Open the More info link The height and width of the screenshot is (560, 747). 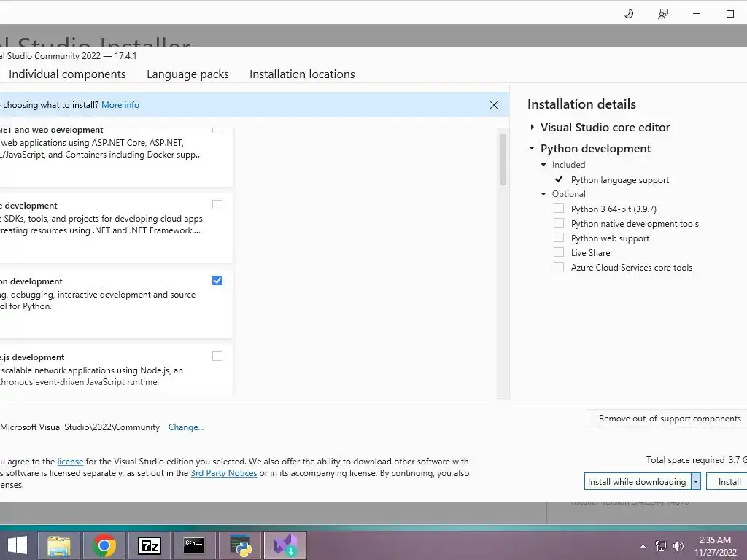120,105
